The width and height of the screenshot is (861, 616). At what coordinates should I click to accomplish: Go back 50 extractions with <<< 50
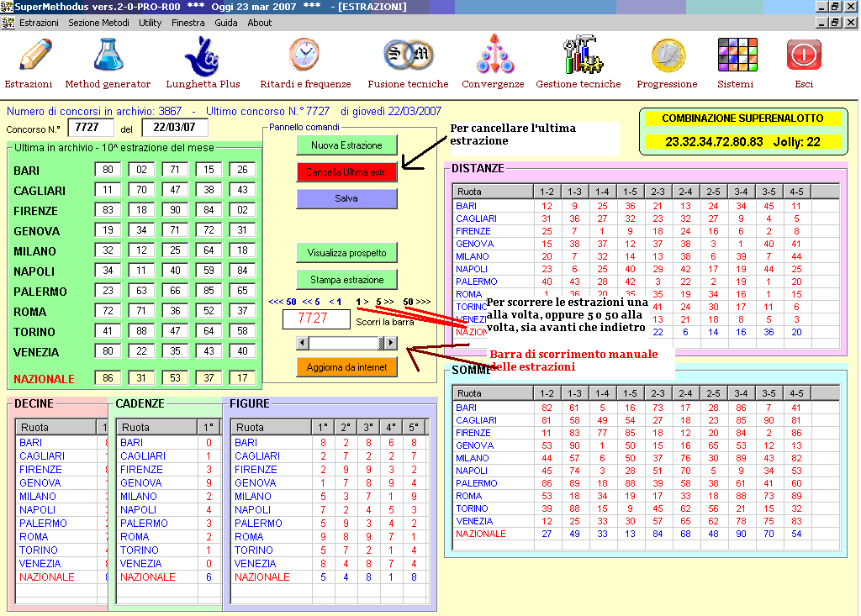pyautogui.click(x=283, y=302)
